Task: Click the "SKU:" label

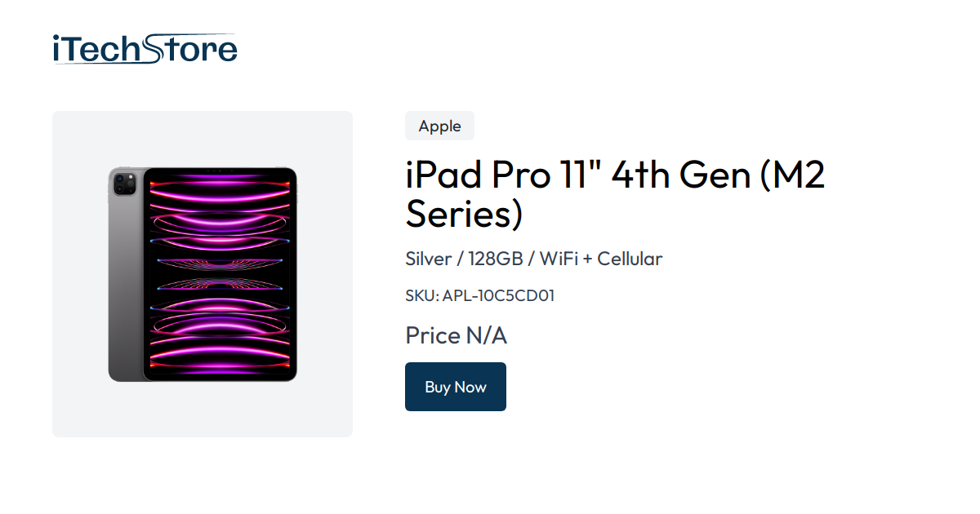Action: (421, 295)
